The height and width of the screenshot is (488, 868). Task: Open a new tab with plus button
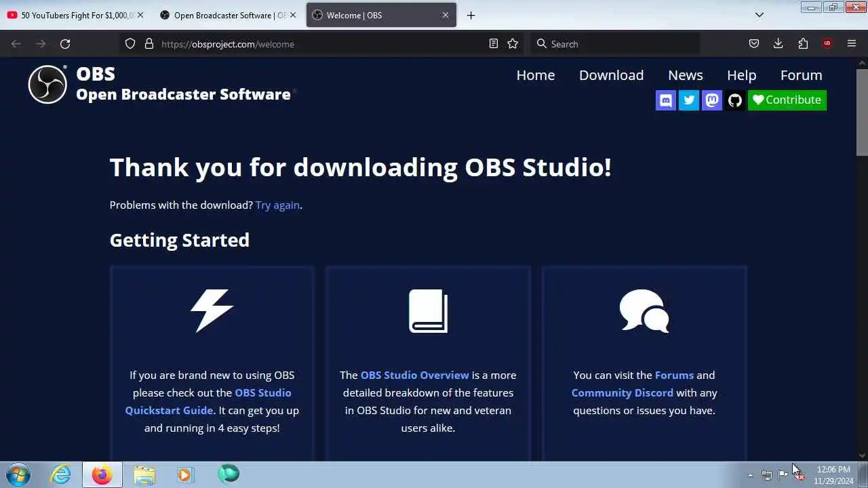tap(471, 15)
